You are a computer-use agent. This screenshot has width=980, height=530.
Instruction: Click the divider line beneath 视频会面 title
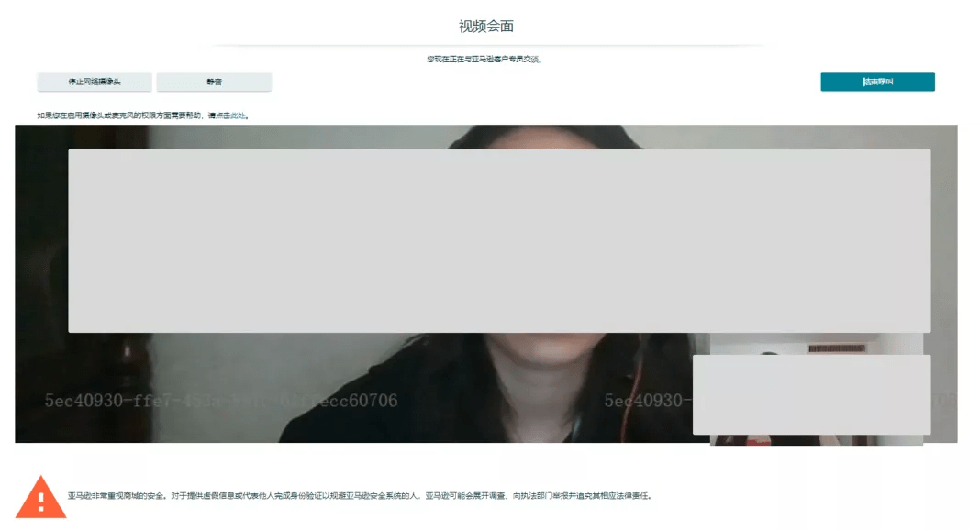[486, 45]
